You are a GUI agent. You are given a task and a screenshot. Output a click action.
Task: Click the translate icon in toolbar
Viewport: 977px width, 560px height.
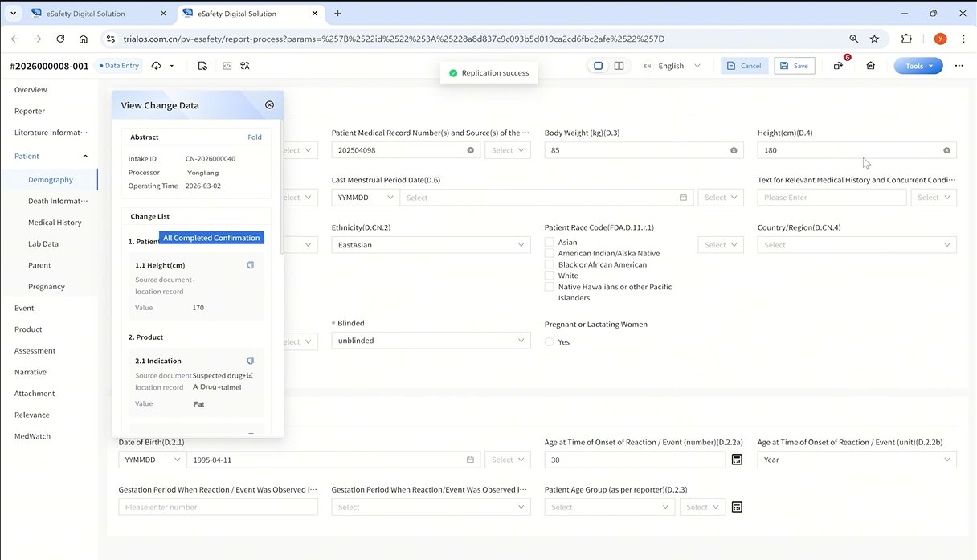click(x=245, y=66)
